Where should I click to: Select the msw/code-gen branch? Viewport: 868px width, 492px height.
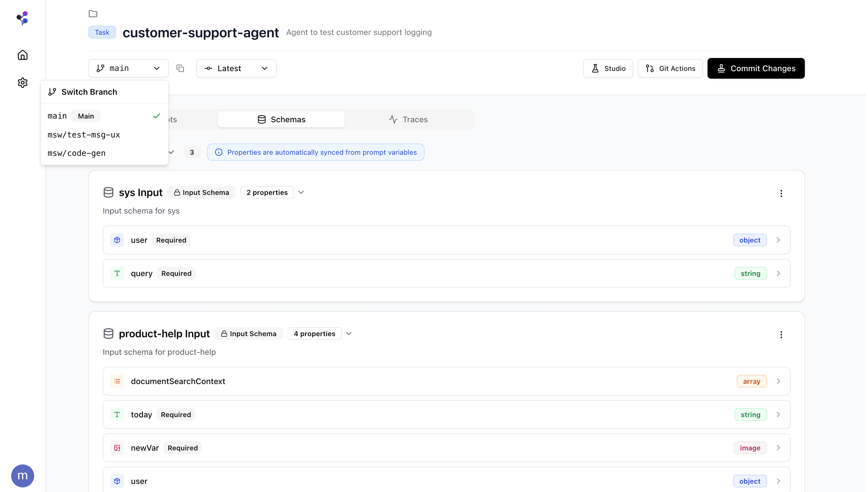[76, 153]
